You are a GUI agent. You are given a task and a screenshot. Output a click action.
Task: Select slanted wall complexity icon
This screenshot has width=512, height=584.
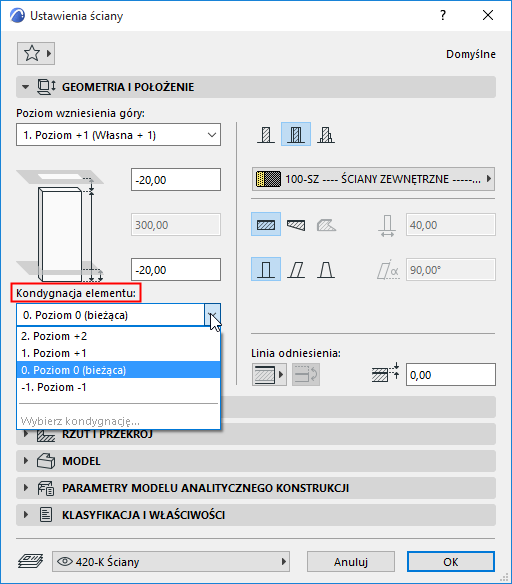click(x=296, y=269)
